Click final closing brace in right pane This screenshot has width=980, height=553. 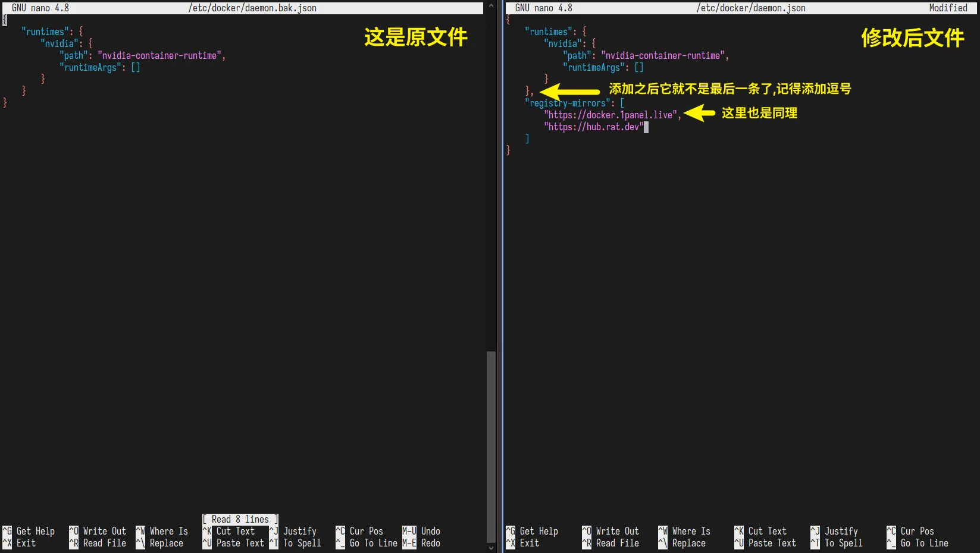coord(508,150)
